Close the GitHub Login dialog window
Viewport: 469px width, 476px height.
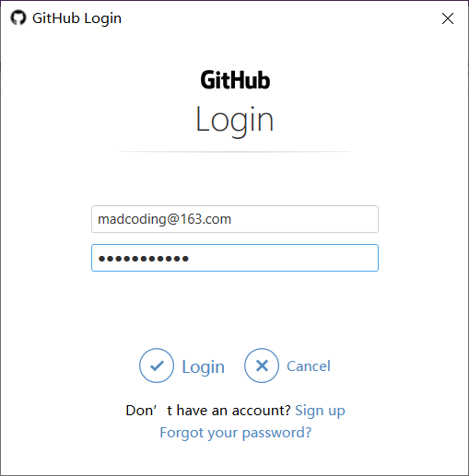coord(448,18)
